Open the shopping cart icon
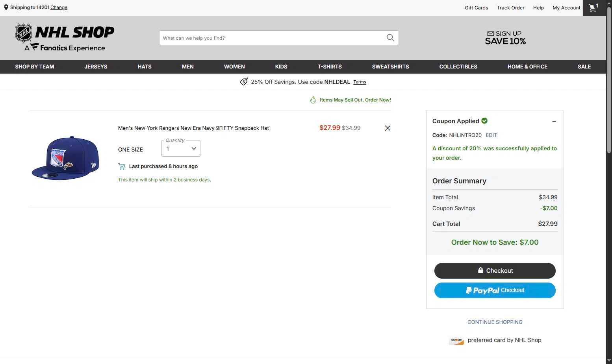The height and width of the screenshot is (364, 612). 593,8
